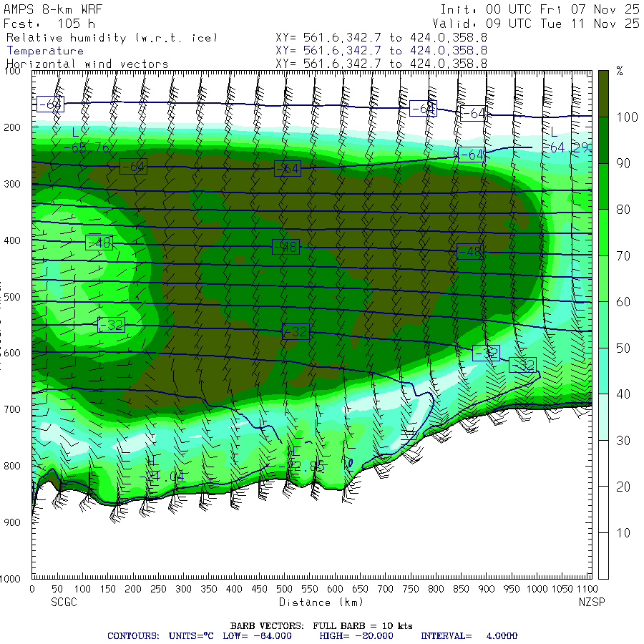Screen dimensions: 644x644
Task: Click the colorbar segment between 50 and 60
Action: (x=603, y=325)
